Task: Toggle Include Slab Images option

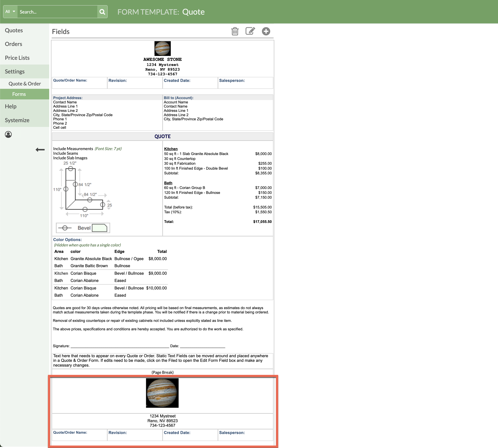Action: click(x=70, y=158)
